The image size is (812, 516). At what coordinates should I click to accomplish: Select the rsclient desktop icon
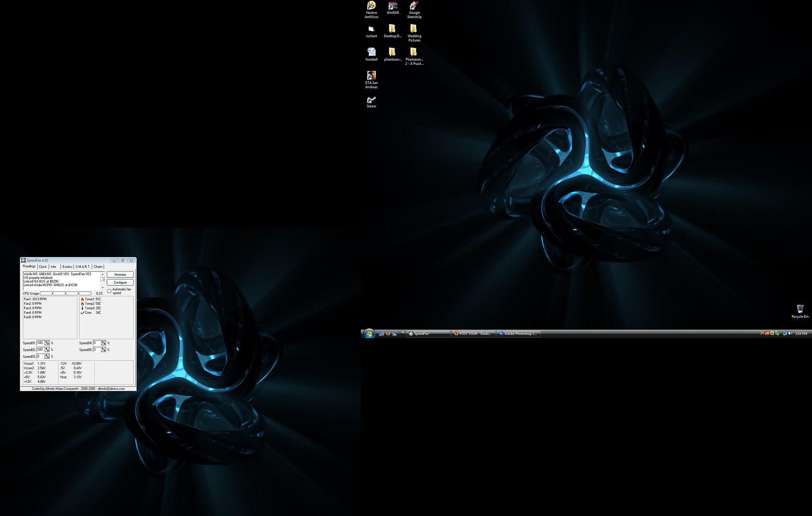coord(372,32)
